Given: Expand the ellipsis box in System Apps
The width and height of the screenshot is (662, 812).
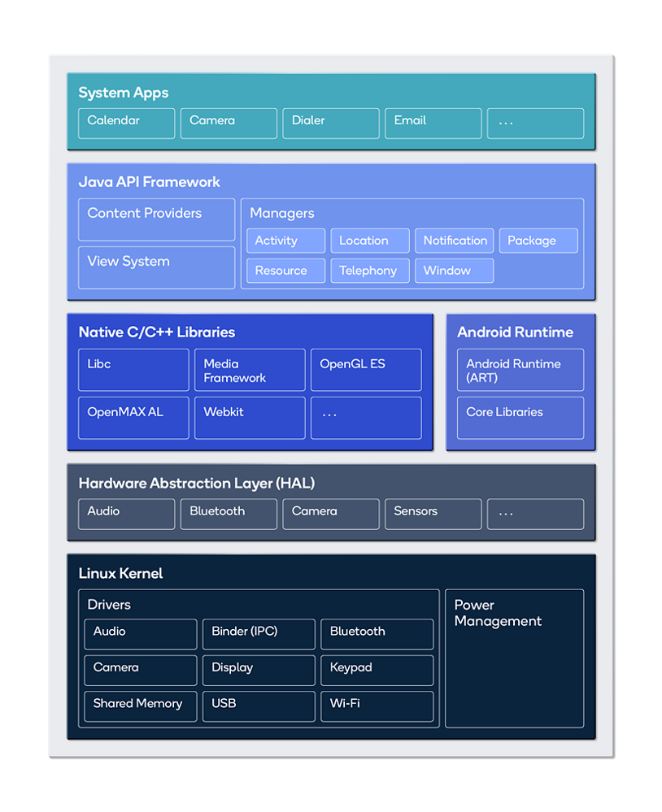Looking at the screenshot, I should click(x=535, y=123).
